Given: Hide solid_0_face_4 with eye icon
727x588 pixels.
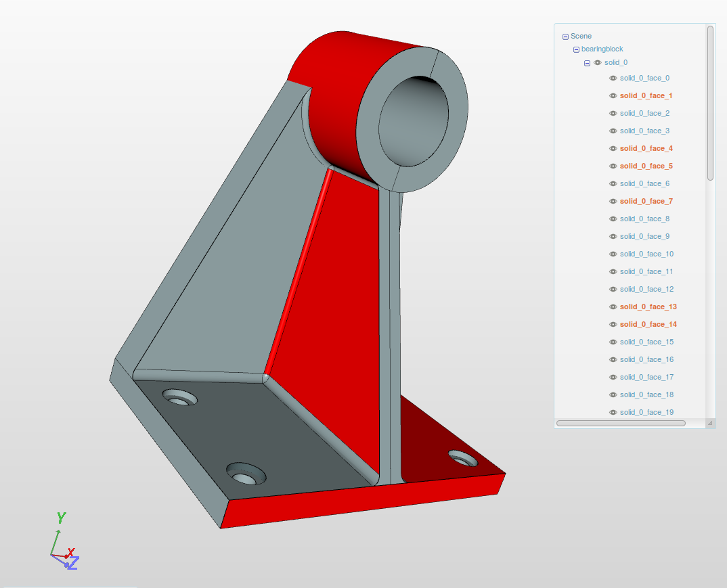Looking at the screenshot, I should pos(613,149).
